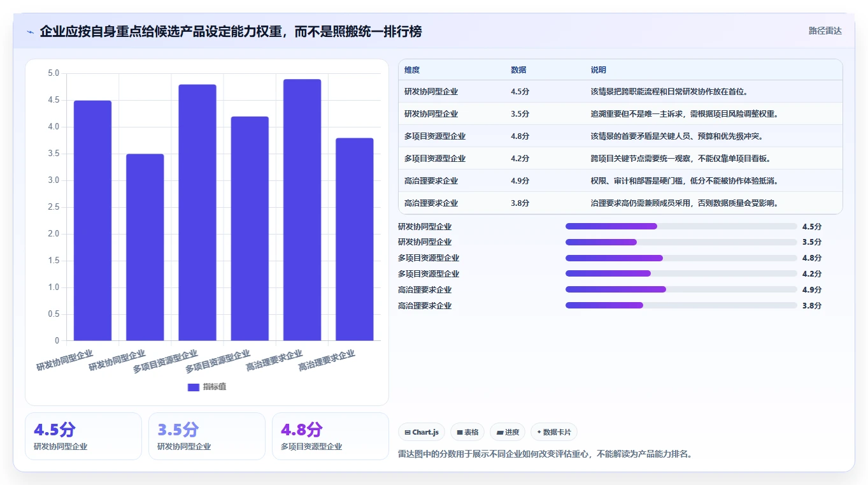Click table cell 3.8分 in 数据 column
868x485 pixels.
(x=520, y=203)
